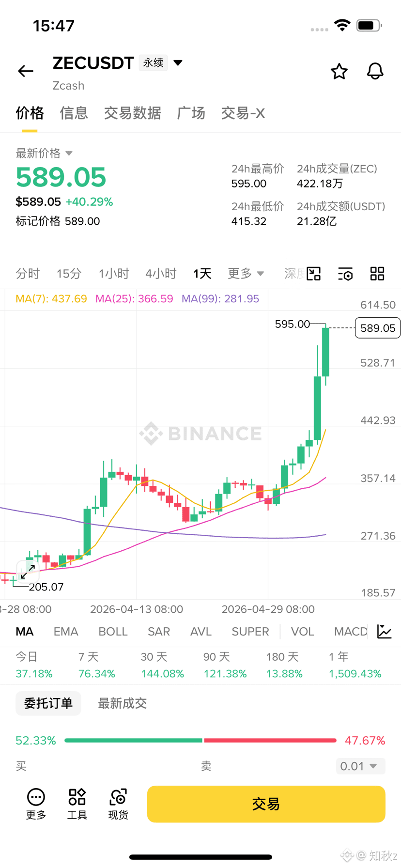Enable the MA indicator

pos(25,632)
